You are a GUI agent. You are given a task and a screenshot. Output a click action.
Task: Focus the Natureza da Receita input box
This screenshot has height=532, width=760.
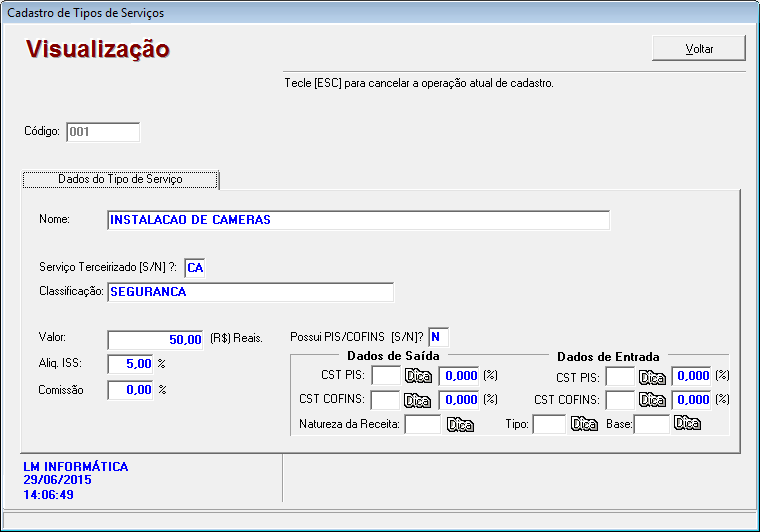click(x=423, y=424)
